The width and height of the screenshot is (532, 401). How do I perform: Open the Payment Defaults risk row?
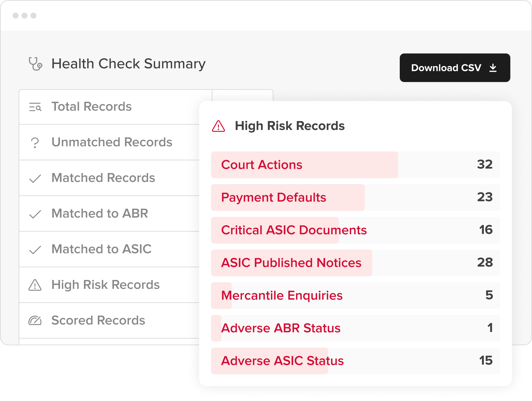click(355, 198)
